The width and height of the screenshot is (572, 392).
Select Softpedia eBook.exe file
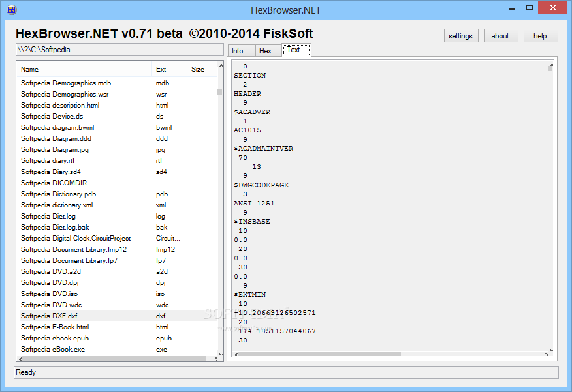click(118, 350)
